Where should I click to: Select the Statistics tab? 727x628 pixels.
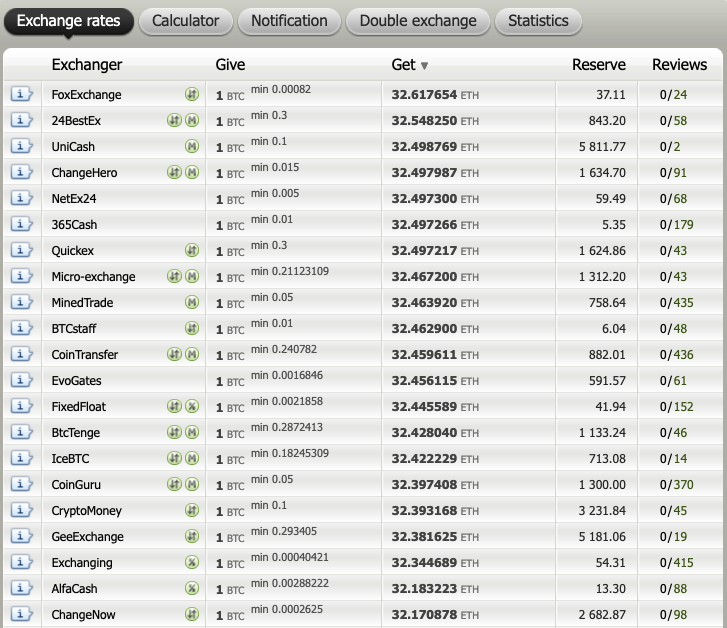click(538, 21)
